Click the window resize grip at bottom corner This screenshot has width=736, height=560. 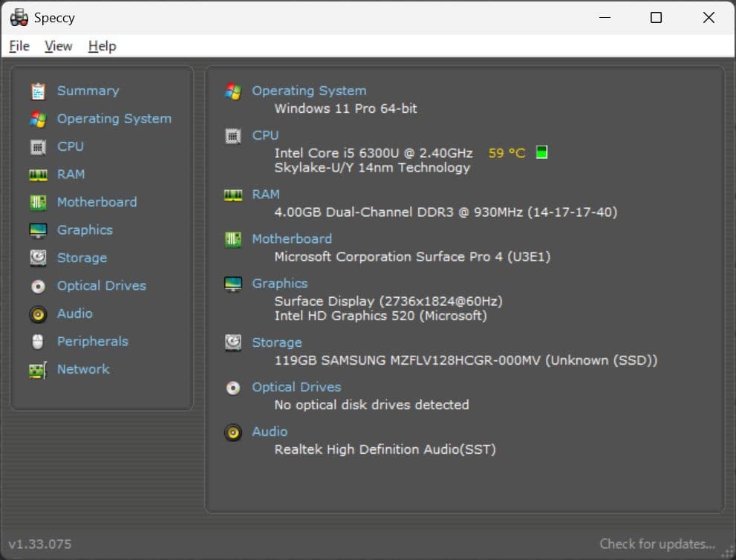coord(728,553)
